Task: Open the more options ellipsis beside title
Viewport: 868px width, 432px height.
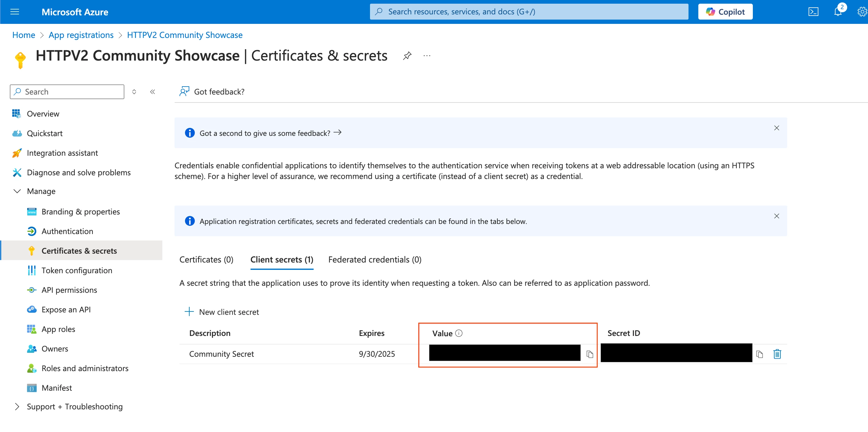Action: point(427,56)
